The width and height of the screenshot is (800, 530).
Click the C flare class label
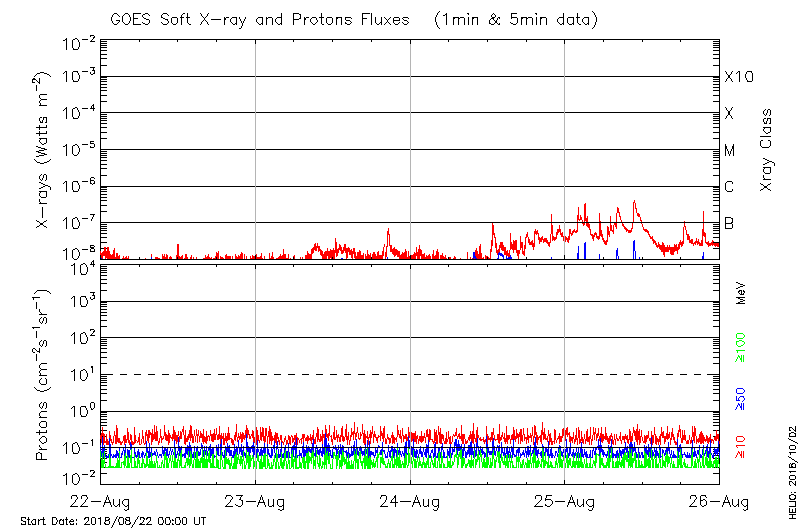pos(729,187)
